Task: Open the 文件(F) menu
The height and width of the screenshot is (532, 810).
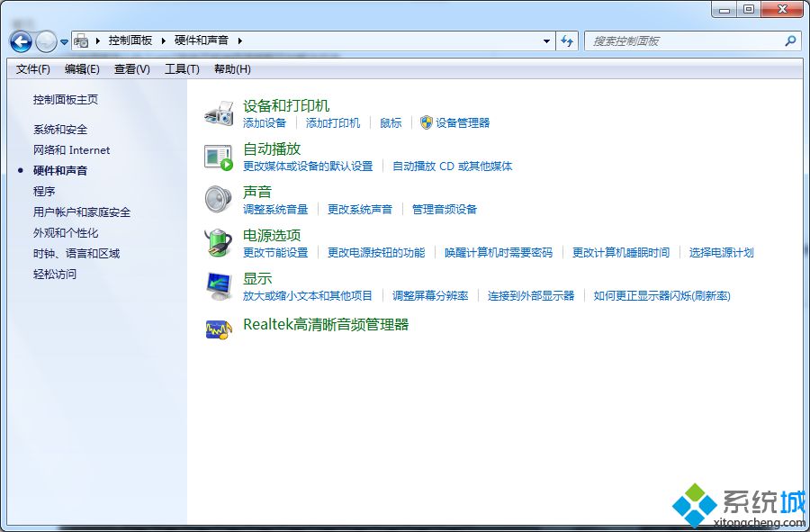Action: [33, 68]
